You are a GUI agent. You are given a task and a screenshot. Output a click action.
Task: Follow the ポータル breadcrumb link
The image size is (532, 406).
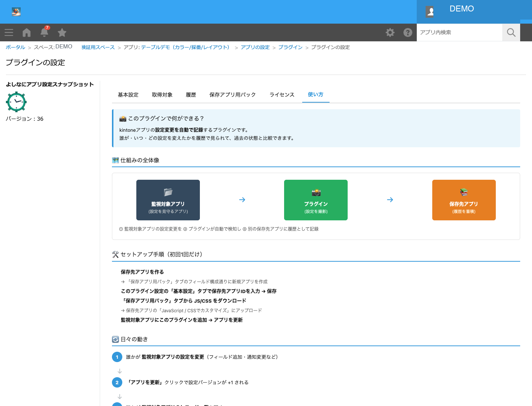[16, 47]
